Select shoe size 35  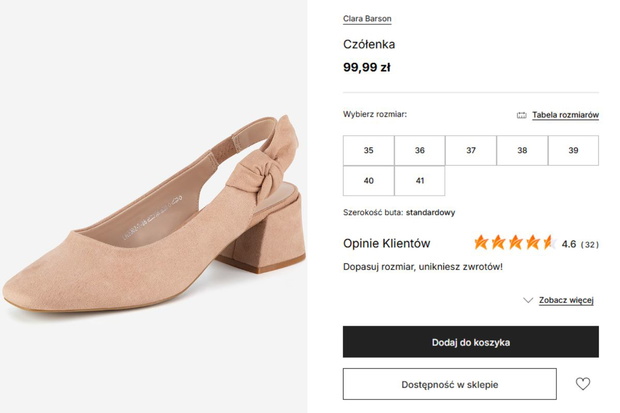pyautogui.click(x=369, y=150)
